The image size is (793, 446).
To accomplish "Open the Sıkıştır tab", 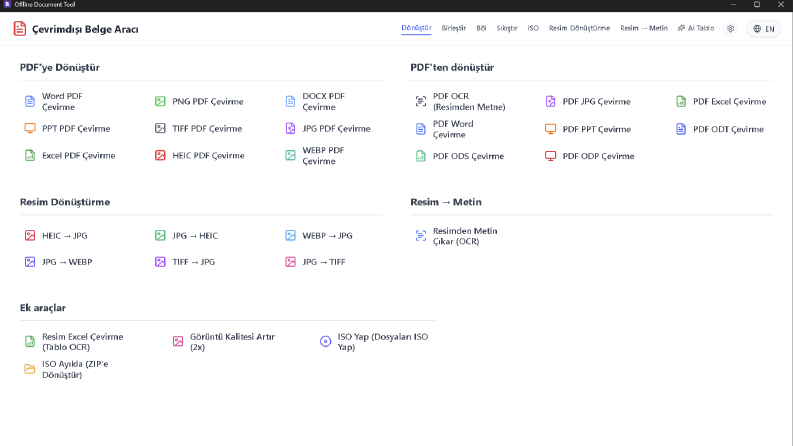I will tap(507, 28).
